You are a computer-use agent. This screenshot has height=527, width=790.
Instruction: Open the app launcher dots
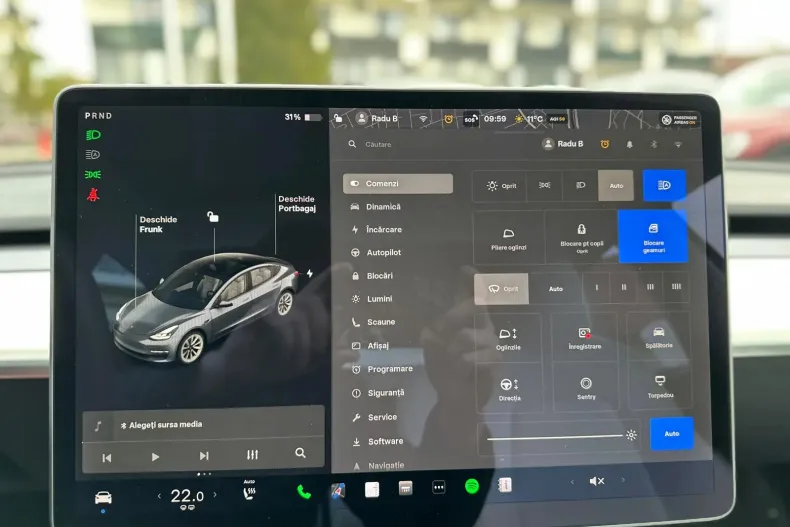point(439,487)
